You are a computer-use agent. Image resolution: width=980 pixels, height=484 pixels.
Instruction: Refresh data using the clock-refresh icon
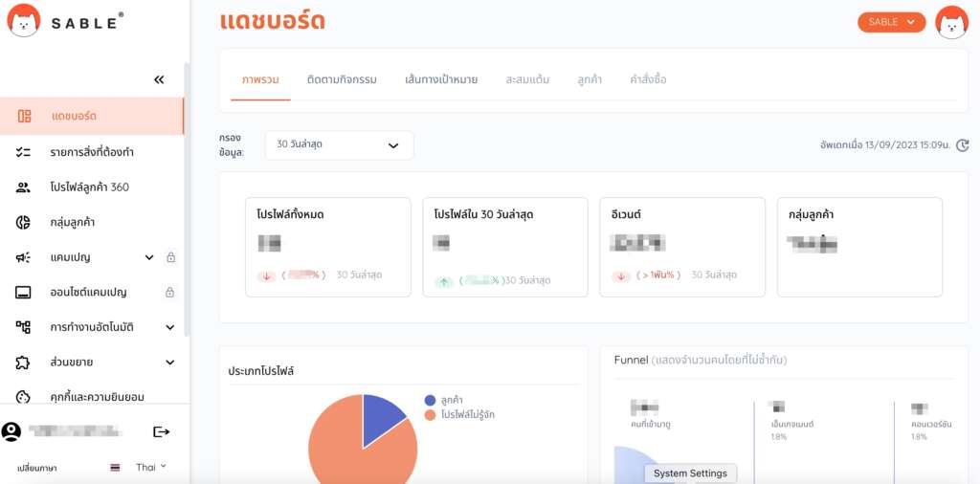(x=963, y=145)
